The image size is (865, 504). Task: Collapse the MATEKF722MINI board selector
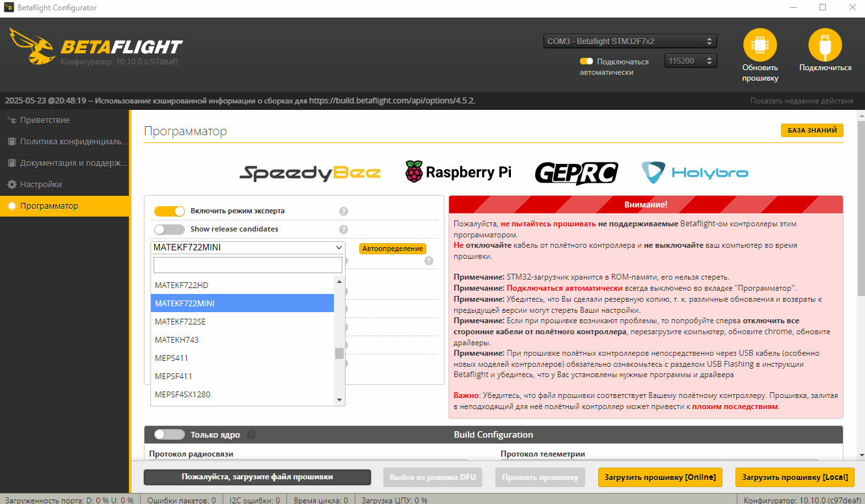pos(248,248)
